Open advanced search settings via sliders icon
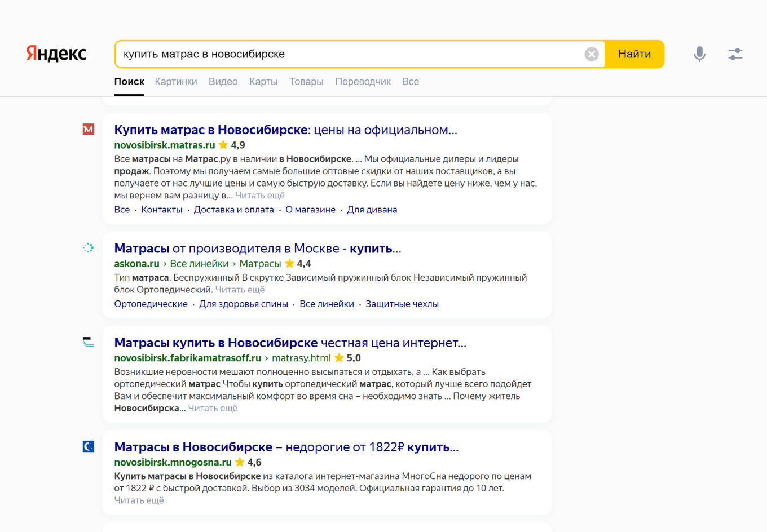 (x=735, y=54)
